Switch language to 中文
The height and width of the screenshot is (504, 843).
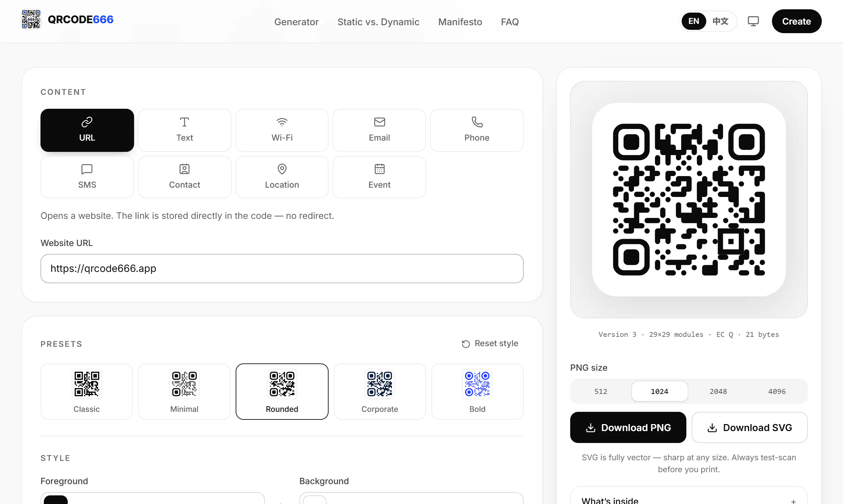click(x=720, y=21)
